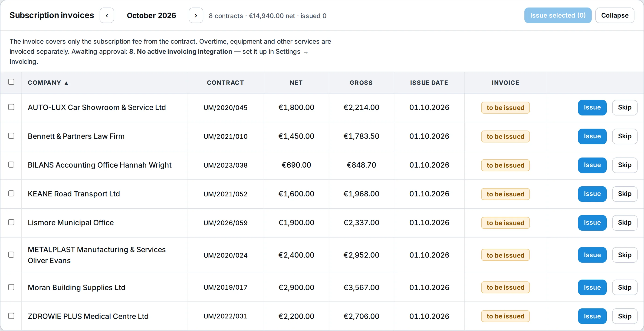Screen dimensions: 644x331
Task: Click contract number UM/2020/045
Action: pyautogui.click(x=225, y=108)
